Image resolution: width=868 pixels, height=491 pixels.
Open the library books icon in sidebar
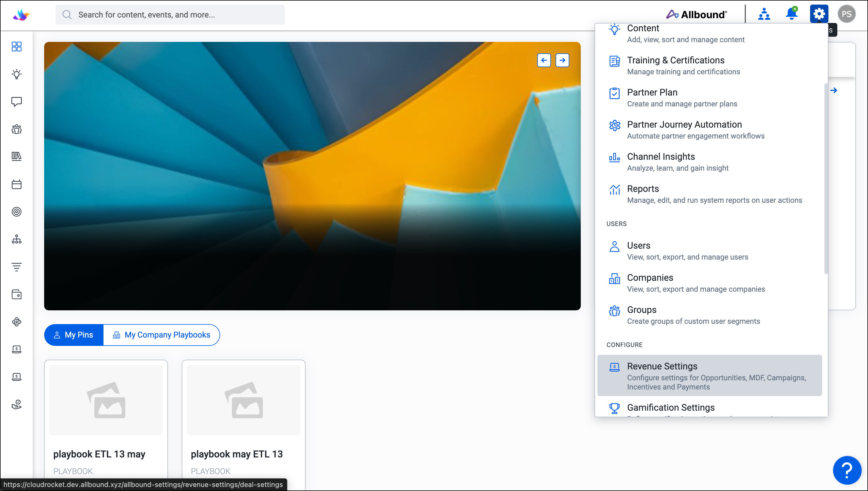[x=17, y=157]
